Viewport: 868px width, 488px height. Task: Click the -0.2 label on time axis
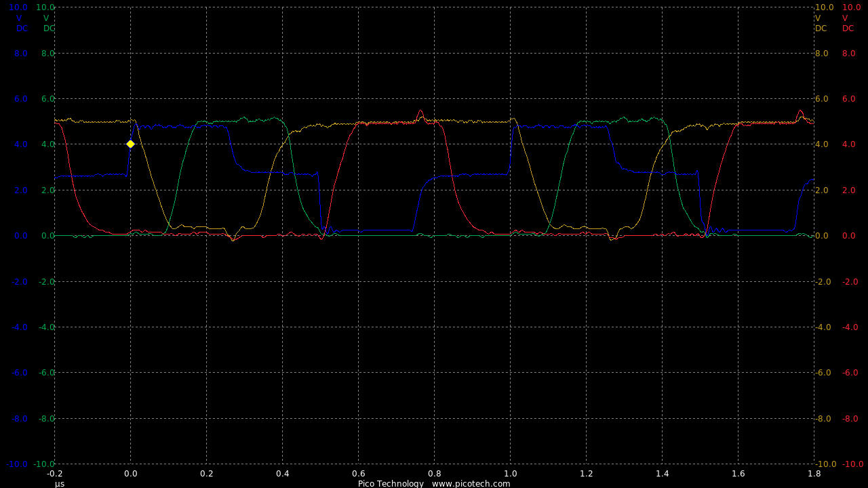(x=54, y=474)
